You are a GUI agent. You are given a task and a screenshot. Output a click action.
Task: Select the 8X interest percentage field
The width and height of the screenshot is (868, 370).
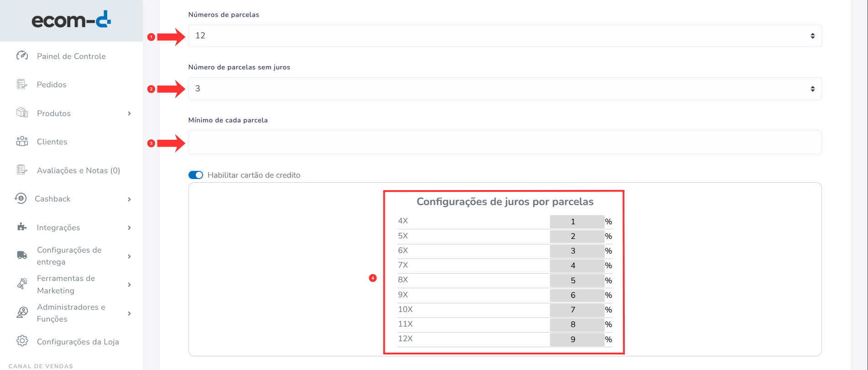pos(577,280)
